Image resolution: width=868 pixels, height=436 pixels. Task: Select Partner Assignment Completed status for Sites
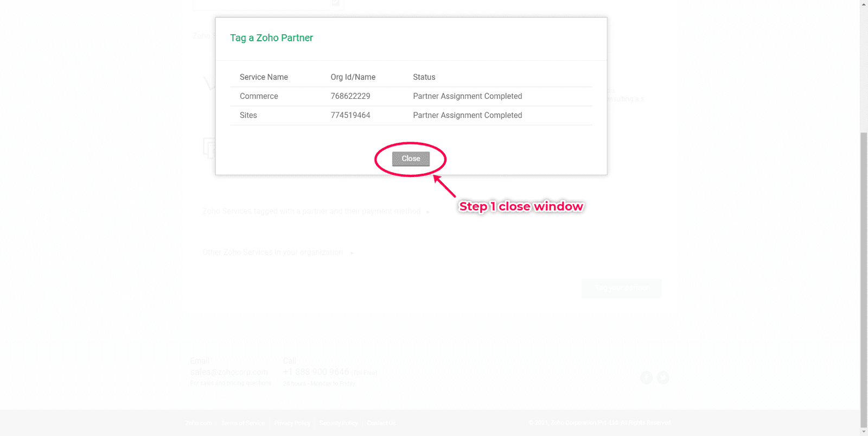[468, 115]
